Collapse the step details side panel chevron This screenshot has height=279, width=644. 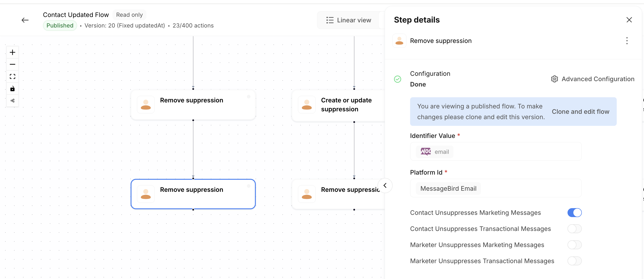pyautogui.click(x=385, y=186)
